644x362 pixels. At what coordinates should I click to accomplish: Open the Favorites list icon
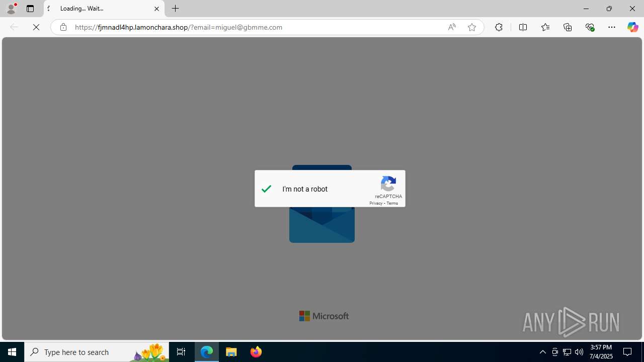545,27
